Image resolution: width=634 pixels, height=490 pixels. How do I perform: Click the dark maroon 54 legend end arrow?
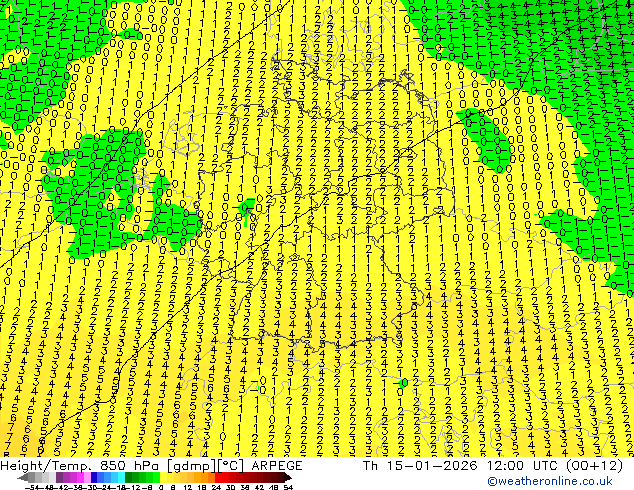(x=288, y=478)
